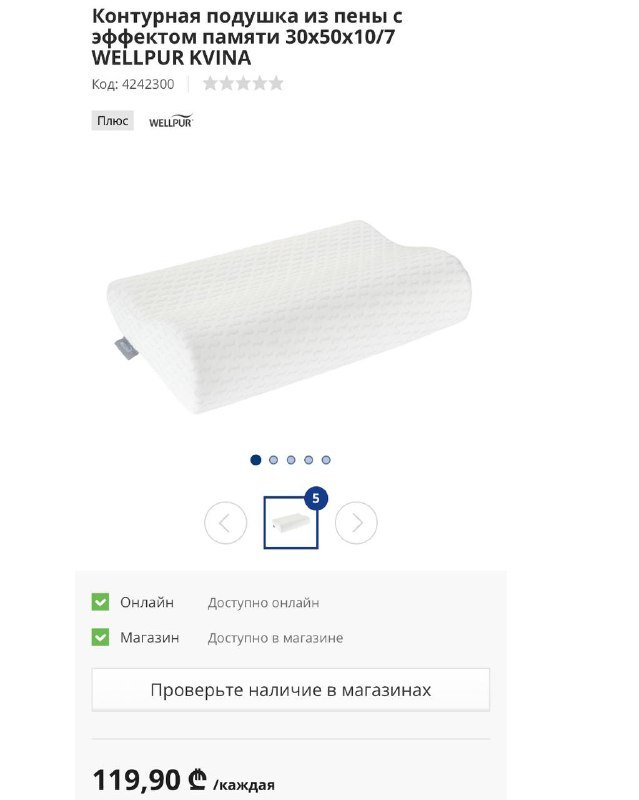Click the blue badge showing 5 images
639x800 pixels.
point(316,498)
